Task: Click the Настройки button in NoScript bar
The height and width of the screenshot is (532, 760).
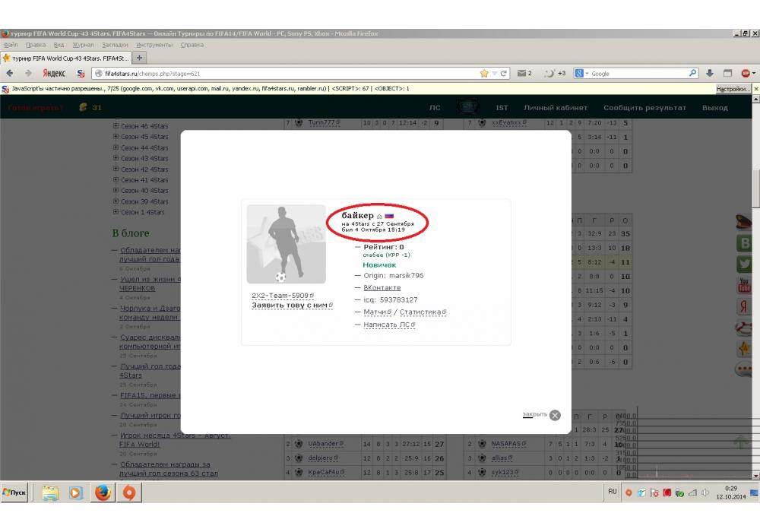Action: tap(733, 89)
